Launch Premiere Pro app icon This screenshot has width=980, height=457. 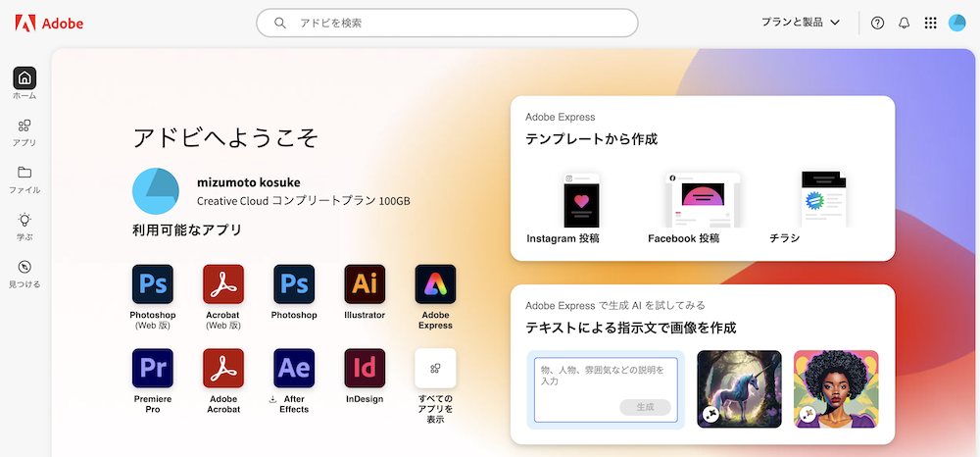152,369
